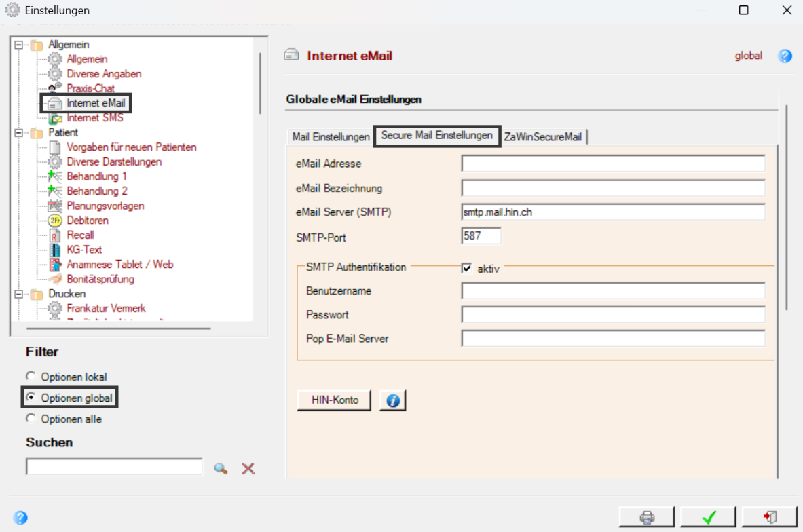Select the Optionen alle radio button
Viewport: 803px width, 532px height.
tap(31, 418)
